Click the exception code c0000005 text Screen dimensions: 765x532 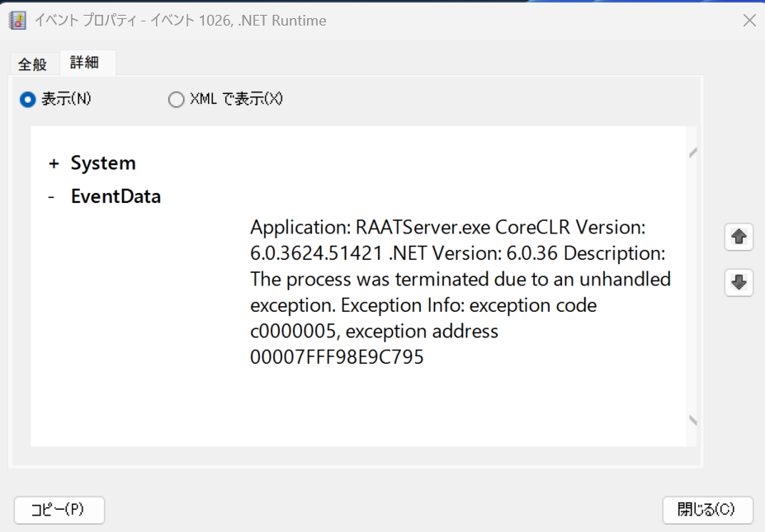tap(290, 332)
